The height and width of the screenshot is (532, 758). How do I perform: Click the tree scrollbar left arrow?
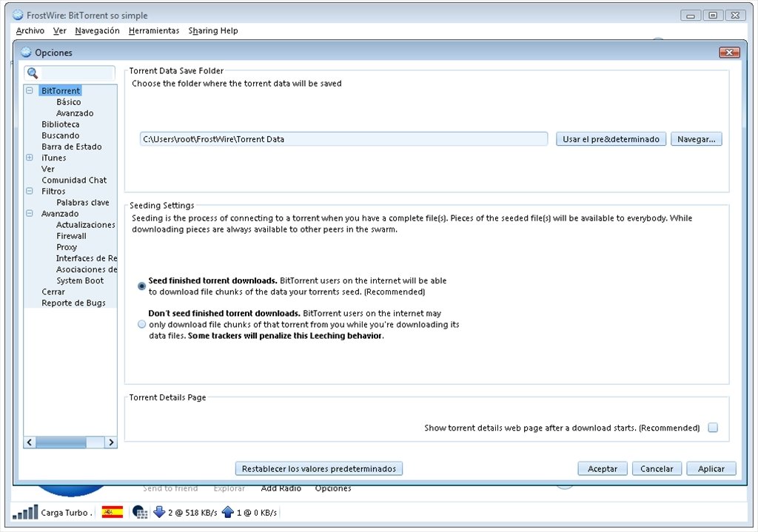coord(30,442)
